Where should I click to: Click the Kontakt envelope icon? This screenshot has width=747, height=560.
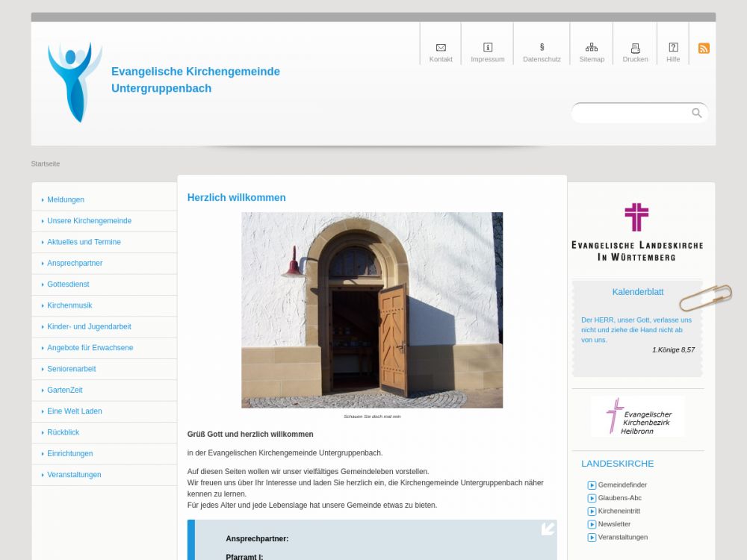441,48
